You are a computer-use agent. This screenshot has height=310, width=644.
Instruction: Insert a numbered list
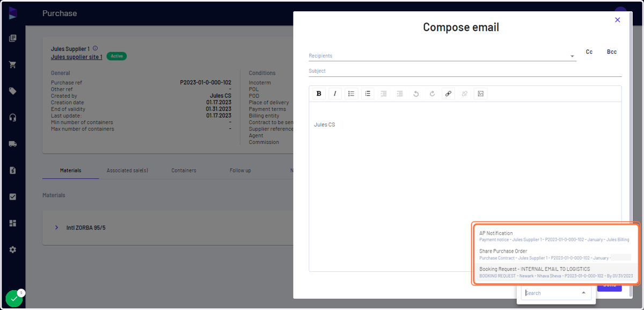point(368,93)
